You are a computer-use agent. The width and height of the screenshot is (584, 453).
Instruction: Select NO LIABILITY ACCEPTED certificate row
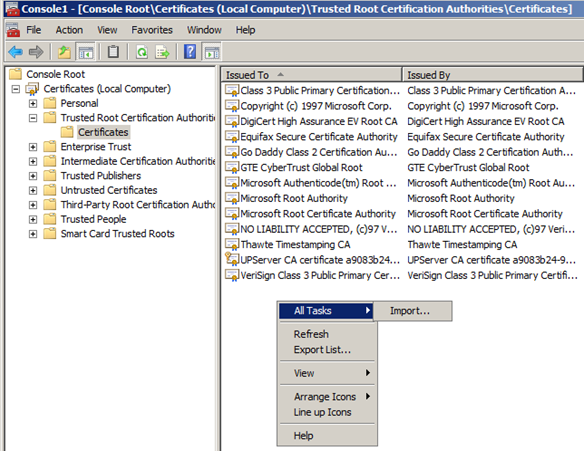pyautogui.click(x=318, y=229)
